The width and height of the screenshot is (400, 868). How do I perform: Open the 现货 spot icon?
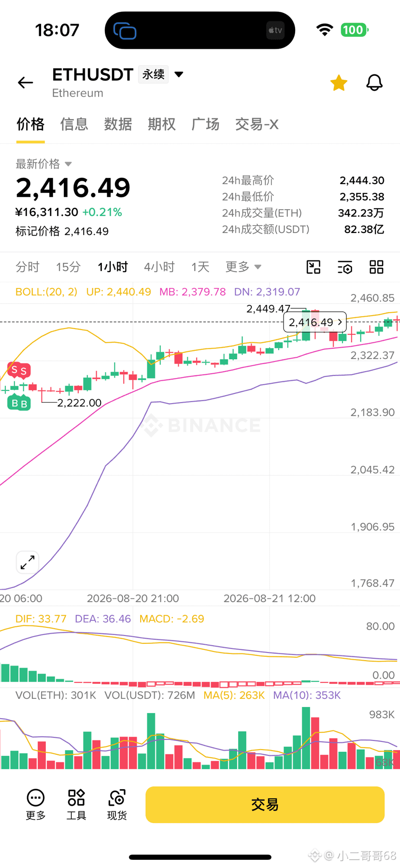click(117, 805)
